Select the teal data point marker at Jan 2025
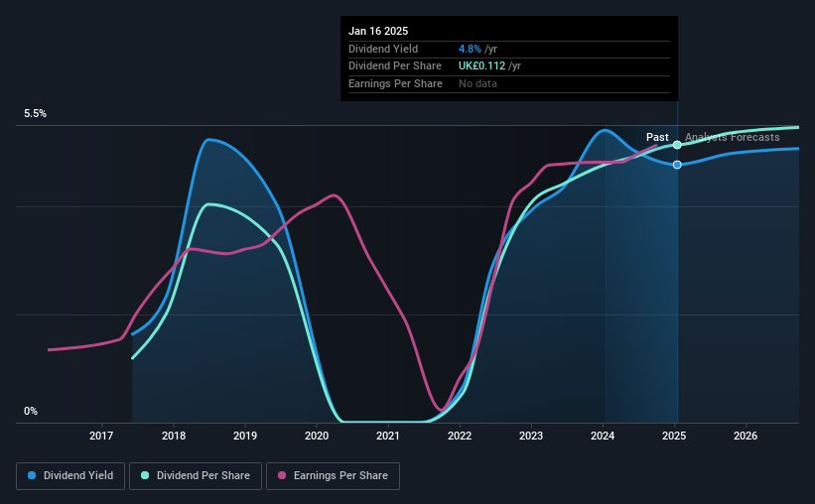This screenshot has height=504, width=815. pyautogui.click(x=677, y=145)
